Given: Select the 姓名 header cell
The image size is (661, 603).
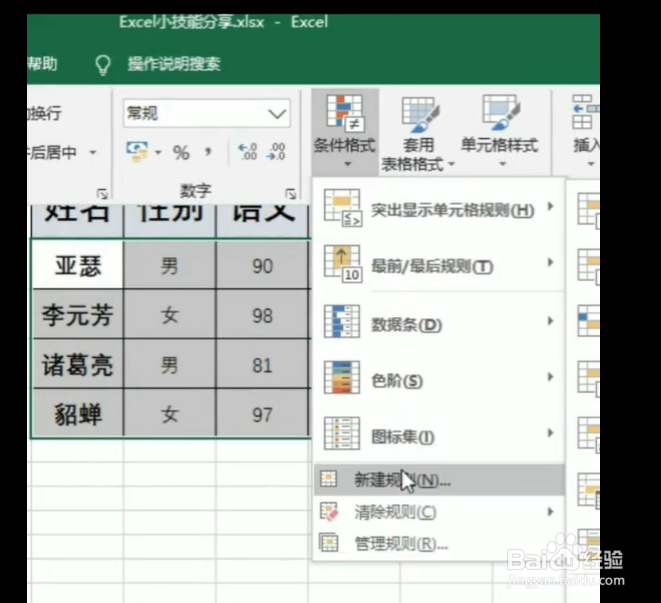Looking at the screenshot, I should [x=78, y=220].
